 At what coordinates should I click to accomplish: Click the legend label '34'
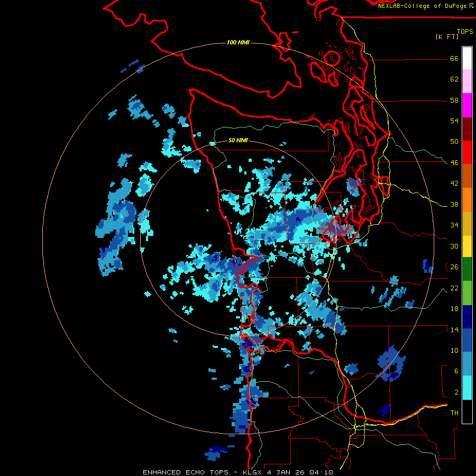pos(454,225)
